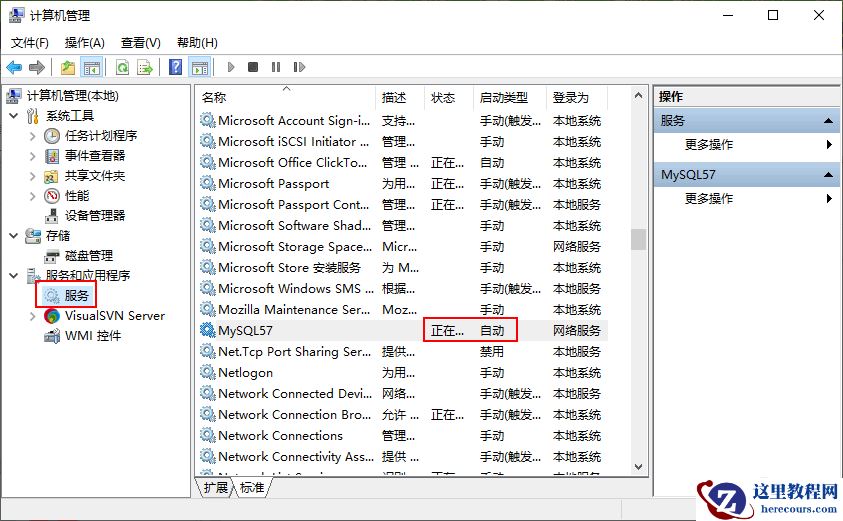Click the Export List toolbar icon
Viewport: 843px width, 521px height.
pos(145,67)
